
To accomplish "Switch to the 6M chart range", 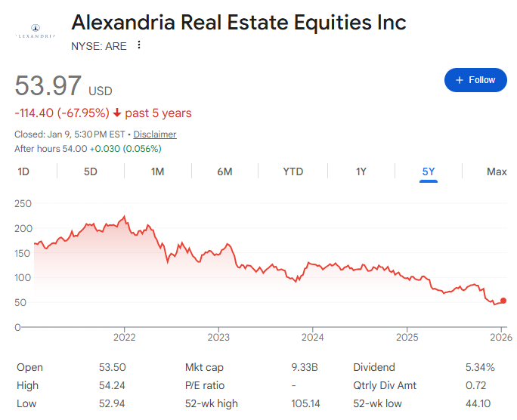I will pyautogui.click(x=224, y=171).
